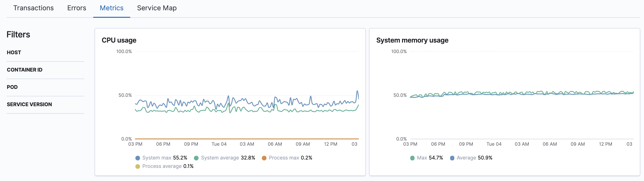The height and width of the screenshot is (181, 644).
Task: Switch to the Errors tab
Action: (x=77, y=8)
